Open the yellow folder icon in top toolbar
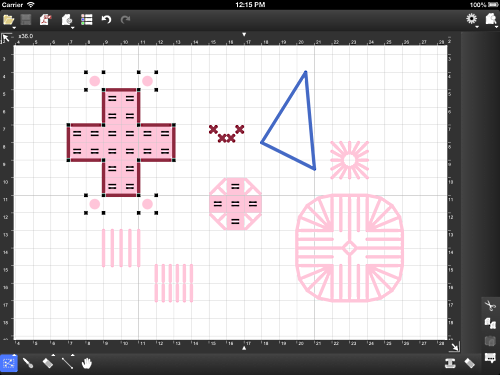This screenshot has height=375, width=500. tap(8, 20)
